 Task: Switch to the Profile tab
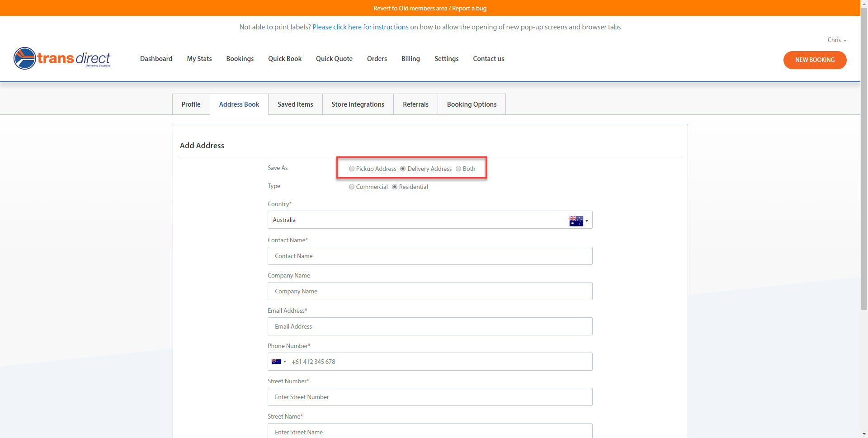[191, 104]
